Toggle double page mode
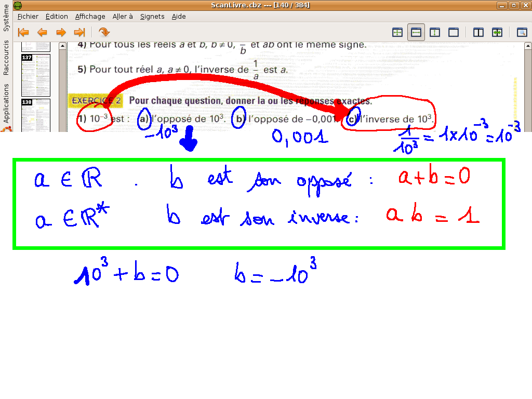The image size is (532, 399). click(478, 32)
